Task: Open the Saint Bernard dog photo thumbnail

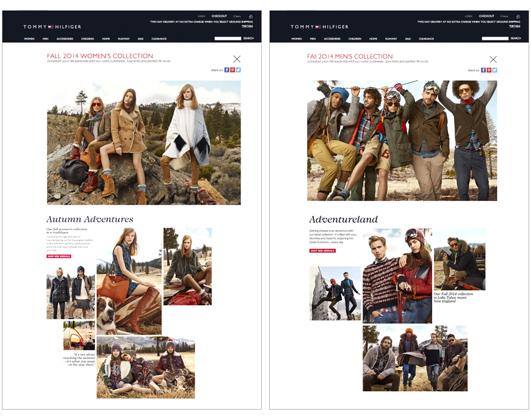Action: 129,281
